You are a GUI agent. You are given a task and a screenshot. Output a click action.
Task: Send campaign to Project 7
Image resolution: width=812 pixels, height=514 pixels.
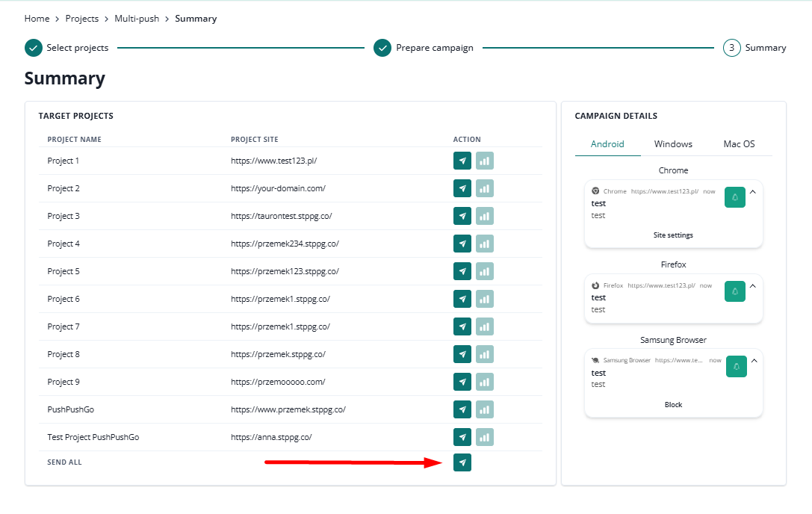tap(462, 326)
